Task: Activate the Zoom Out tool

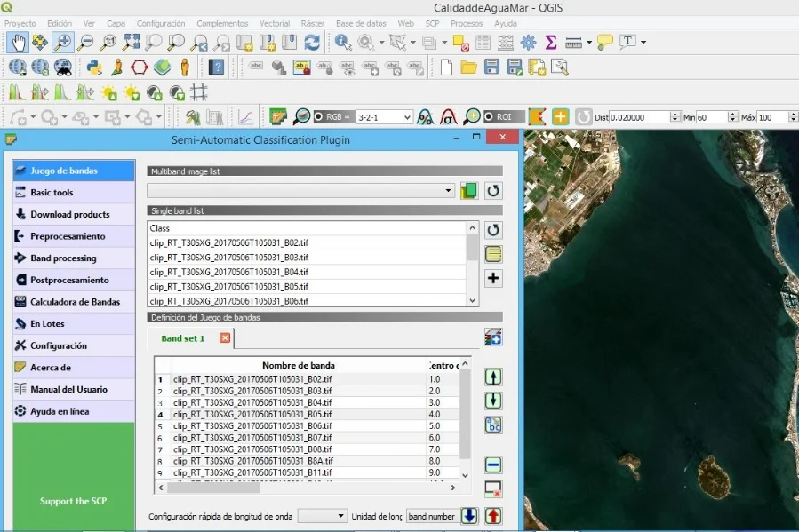Action: point(85,43)
